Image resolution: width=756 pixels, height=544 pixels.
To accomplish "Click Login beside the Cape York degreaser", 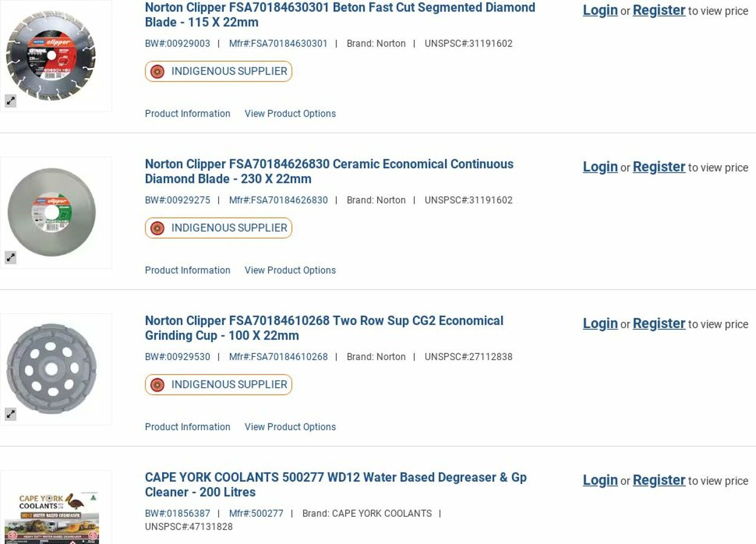I will [x=600, y=480].
